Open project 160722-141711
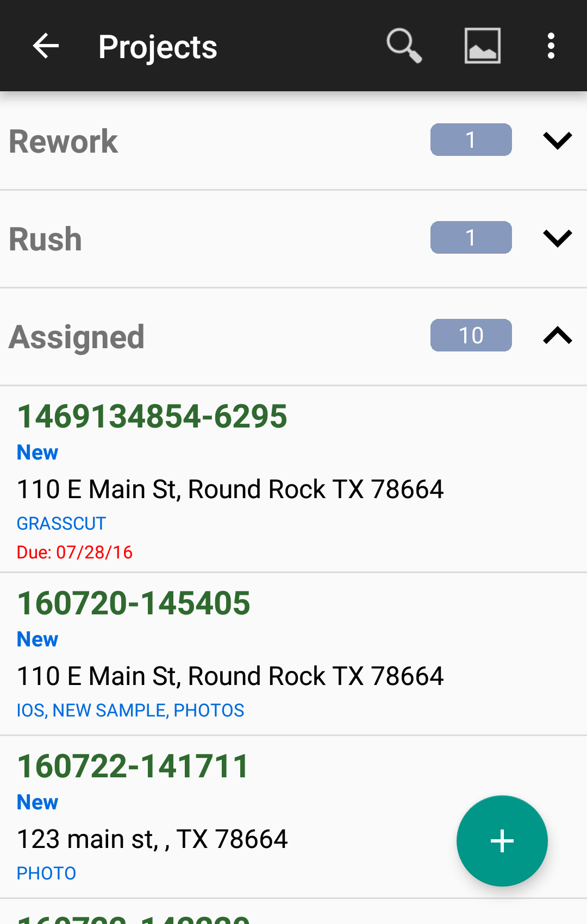This screenshot has height=924, width=587. (133, 766)
